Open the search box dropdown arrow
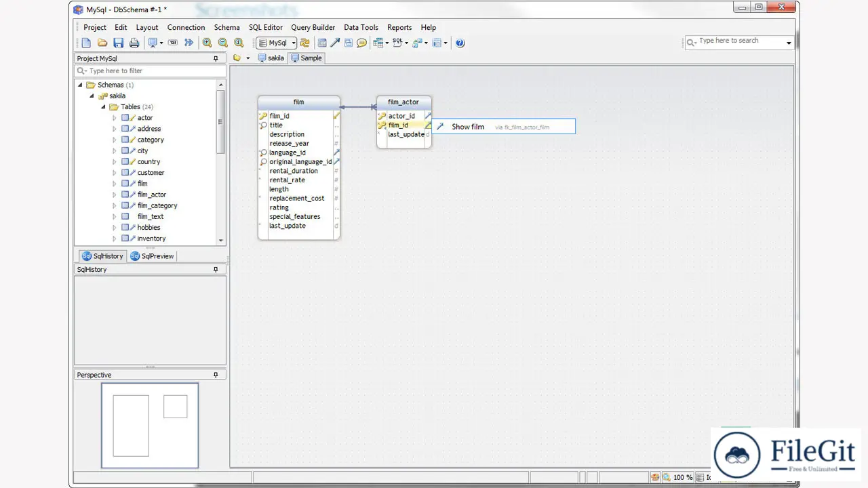Viewport: 868px width, 488px height. click(x=789, y=43)
